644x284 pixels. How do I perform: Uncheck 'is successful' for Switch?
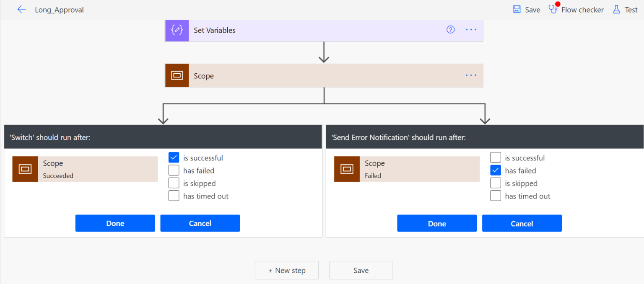174,158
